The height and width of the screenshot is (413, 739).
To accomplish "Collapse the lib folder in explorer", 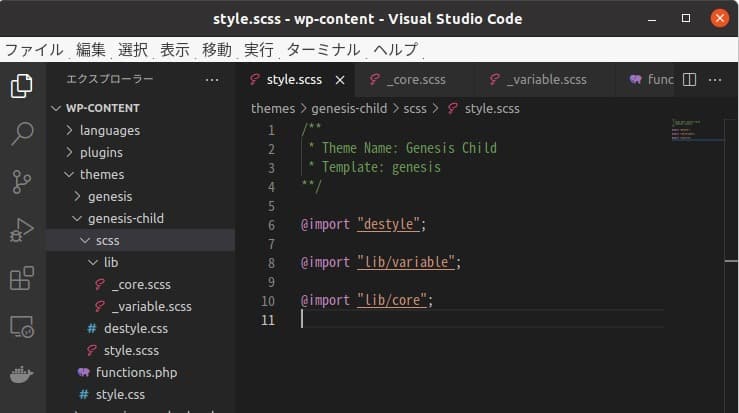I will point(110,262).
